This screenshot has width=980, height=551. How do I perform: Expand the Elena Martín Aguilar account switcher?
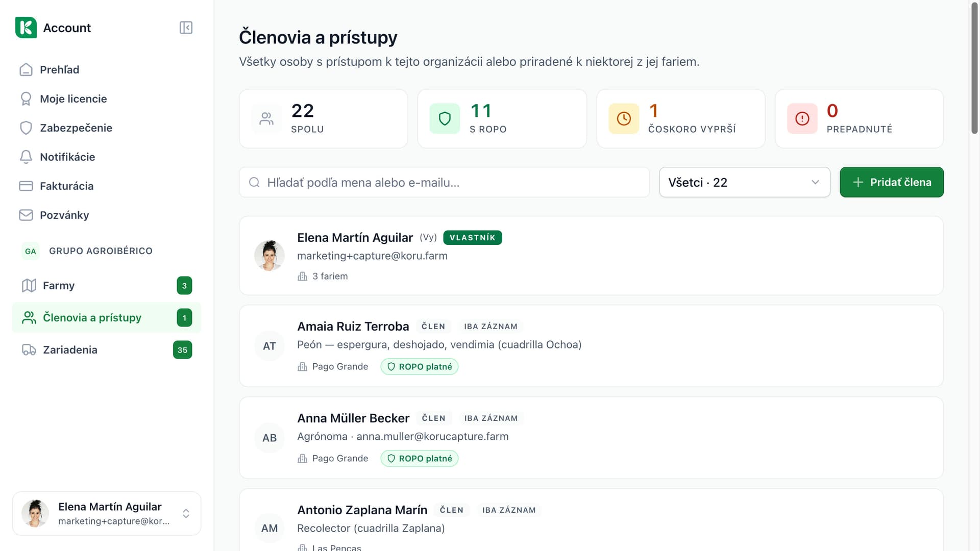point(107,514)
